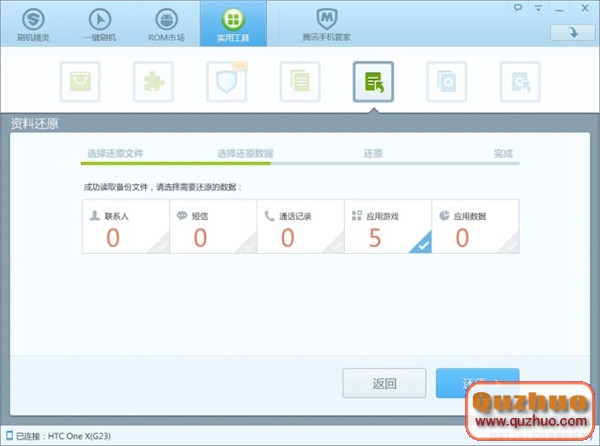Click the 应用游戏 grid icon

[x=357, y=216]
